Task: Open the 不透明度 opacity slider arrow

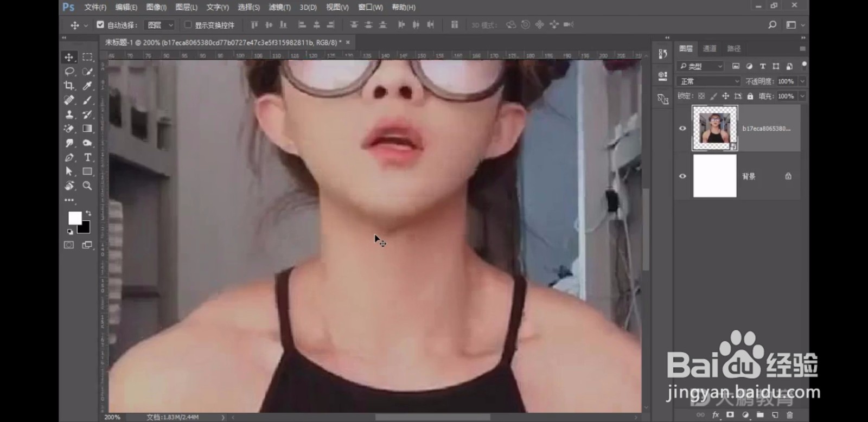Action: [802, 81]
